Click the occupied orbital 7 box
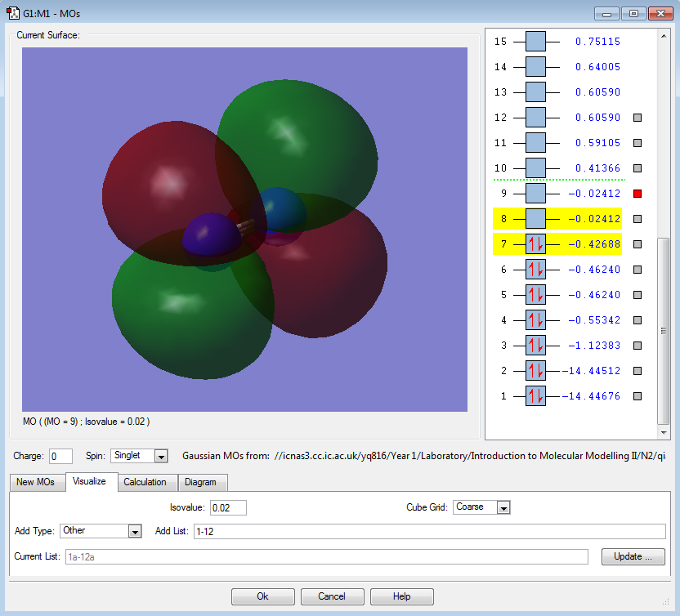 pyautogui.click(x=535, y=244)
